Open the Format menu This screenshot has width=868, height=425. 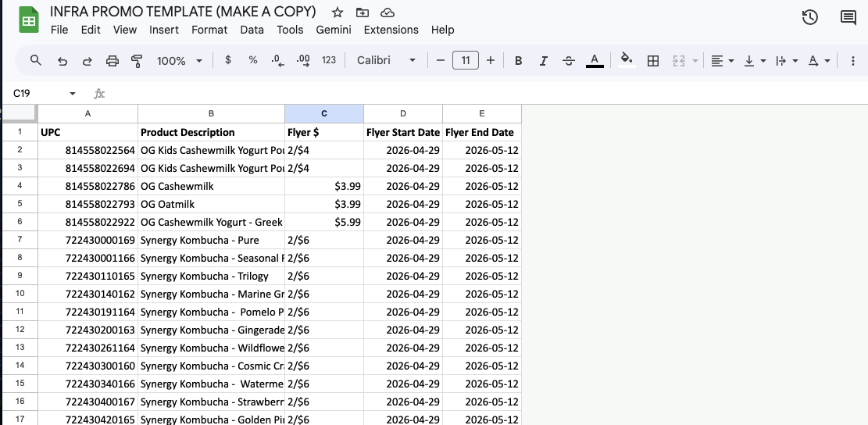(x=209, y=30)
